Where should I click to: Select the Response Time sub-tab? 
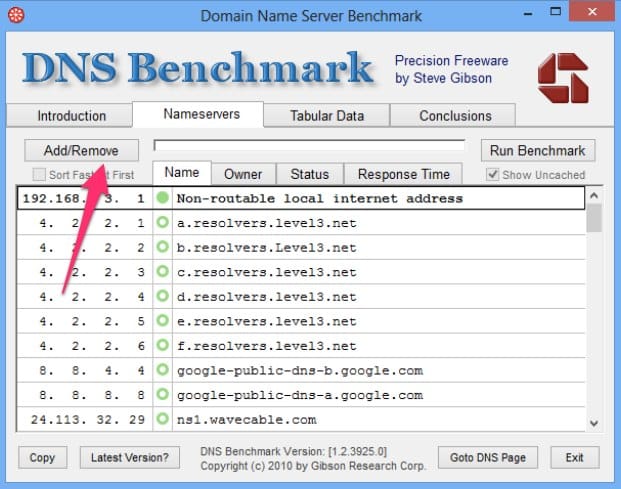[404, 174]
